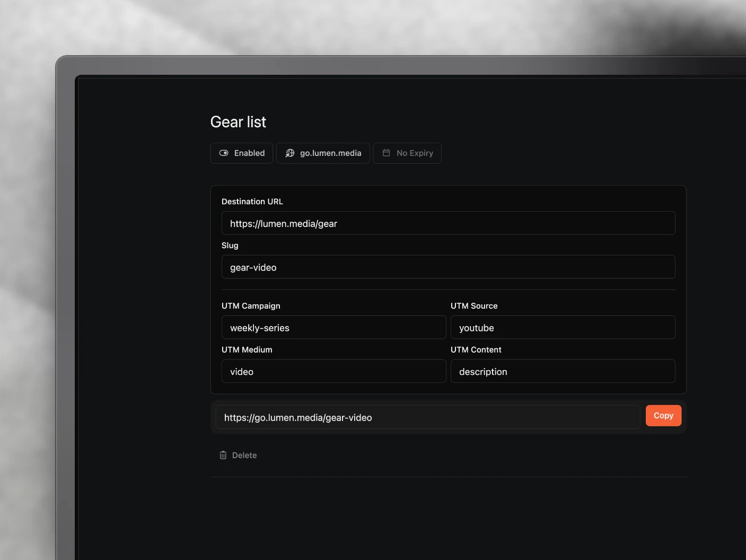Open the go.lumen.media domain selector
The image size is (746, 560).
coord(323,153)
